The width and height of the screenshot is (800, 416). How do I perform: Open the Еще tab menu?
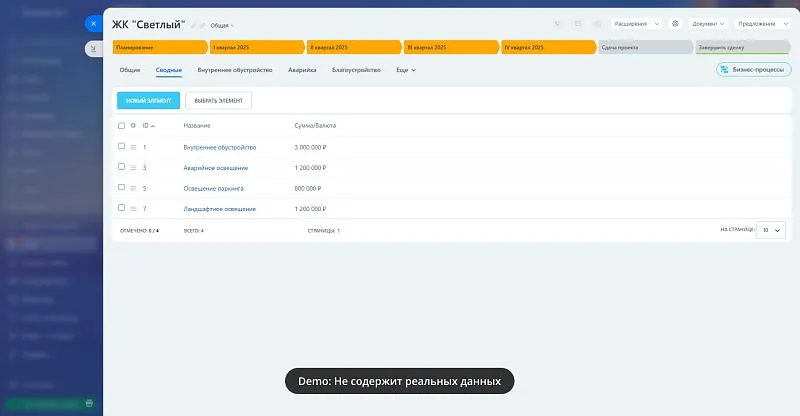click(x=406, y=70)
